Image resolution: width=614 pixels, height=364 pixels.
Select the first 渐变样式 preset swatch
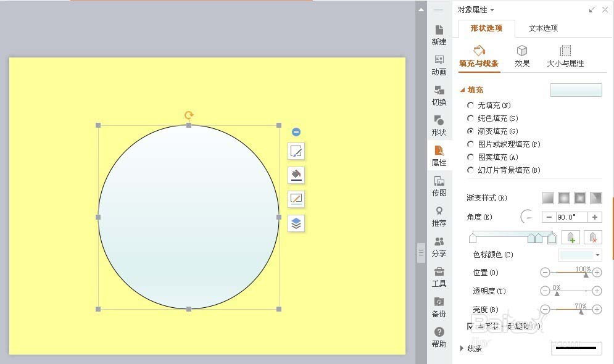pyautogui.click(x=547, y=197)
